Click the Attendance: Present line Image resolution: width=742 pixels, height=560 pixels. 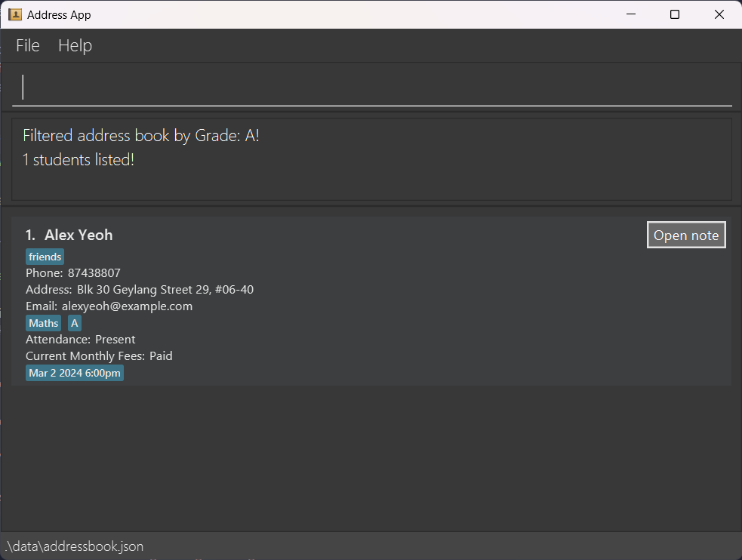coord(80,340)
